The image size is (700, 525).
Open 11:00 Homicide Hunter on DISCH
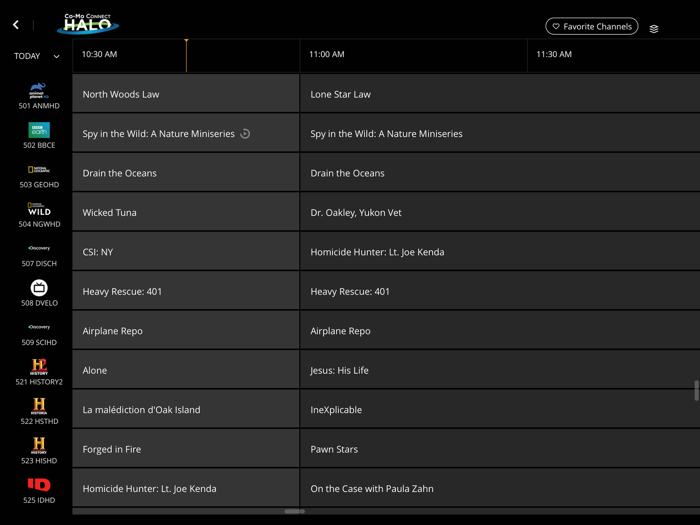(500, 251)
